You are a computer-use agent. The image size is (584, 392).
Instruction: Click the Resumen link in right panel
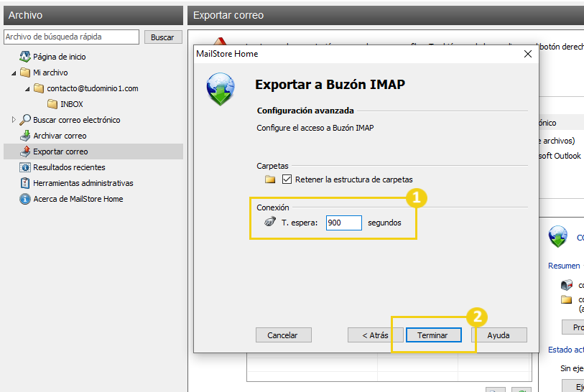point(563,266)
